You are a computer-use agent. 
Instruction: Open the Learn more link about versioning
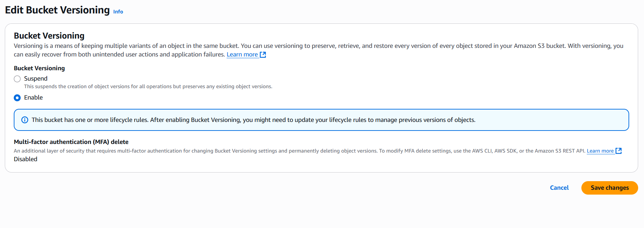click(x=242, y=54)
